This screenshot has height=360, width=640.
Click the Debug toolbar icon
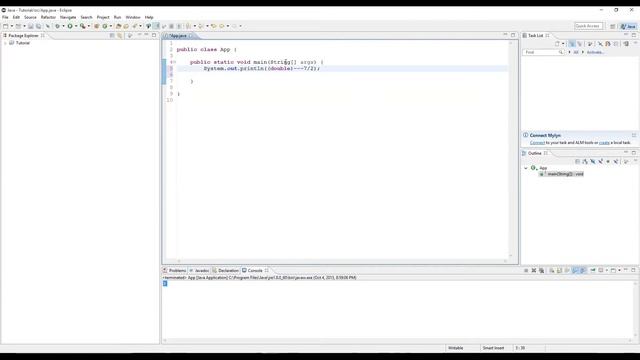[58, 26]
